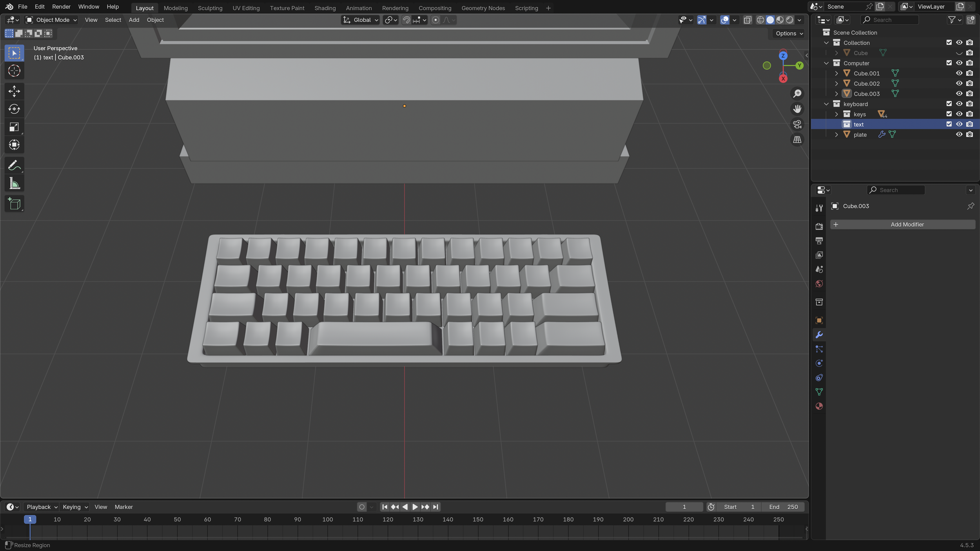Uncheck the keyboard collection checkbox
This screenshot has height=551, width=980.
tap(949, 104)
